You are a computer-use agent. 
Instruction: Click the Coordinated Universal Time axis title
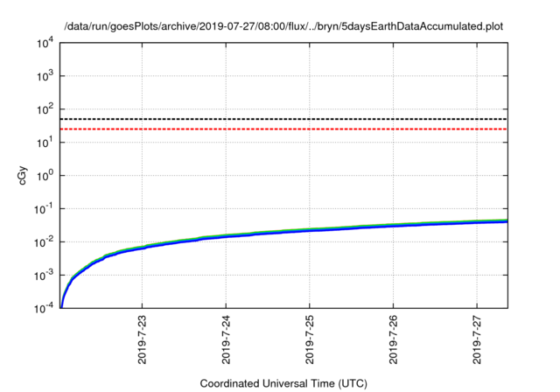283,384
